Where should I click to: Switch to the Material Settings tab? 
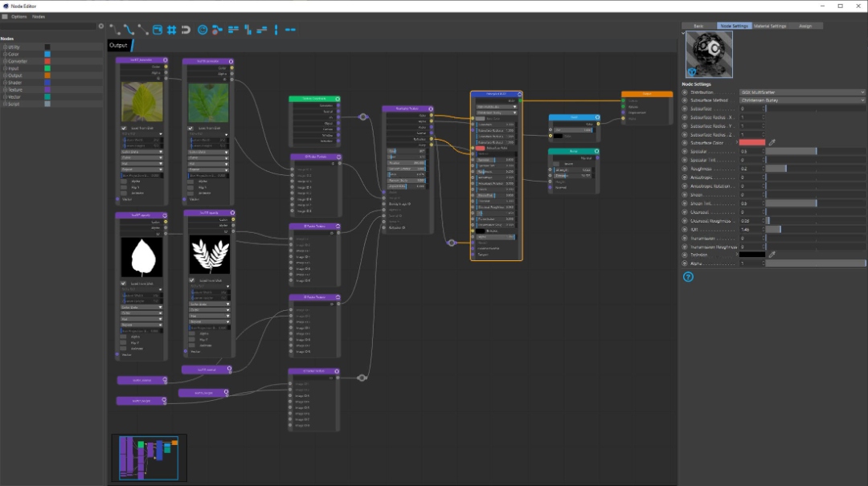pyautogui.click(x=770, y=26)
